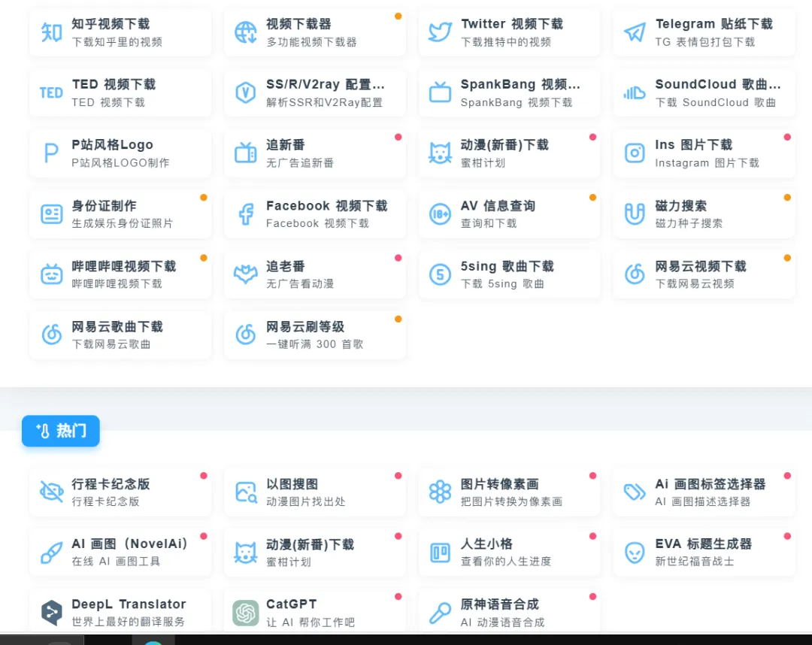Click the flower icon for 图片转像素画
Image resolution: width=812 pixels, height=645 pixels.
[440, 492]
